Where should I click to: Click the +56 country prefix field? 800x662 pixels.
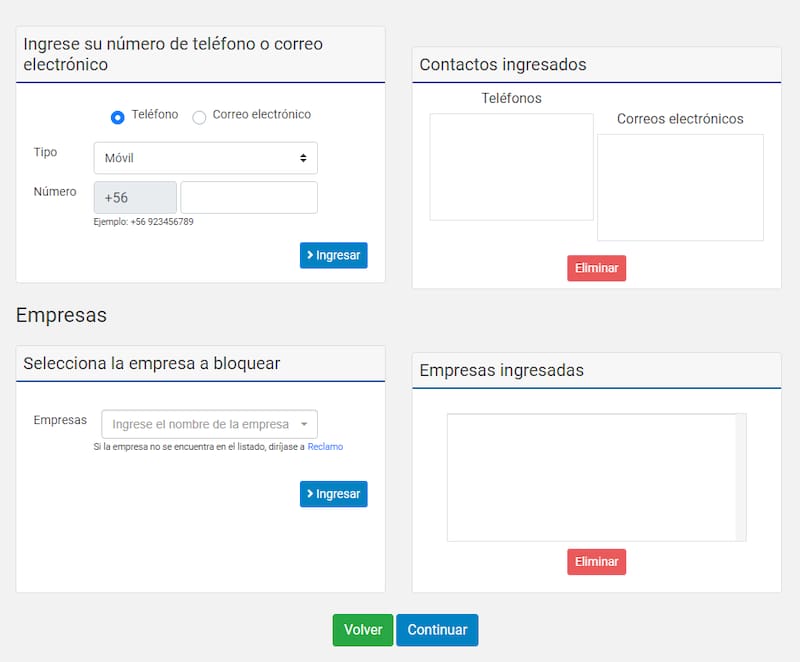[x=135, y=197]
